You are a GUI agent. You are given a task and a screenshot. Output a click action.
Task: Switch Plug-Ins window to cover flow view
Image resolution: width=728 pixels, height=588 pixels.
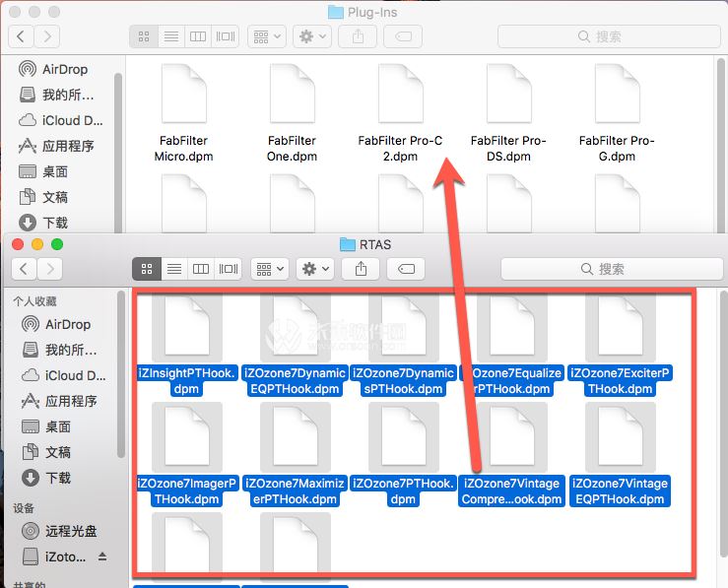[226, 36]
